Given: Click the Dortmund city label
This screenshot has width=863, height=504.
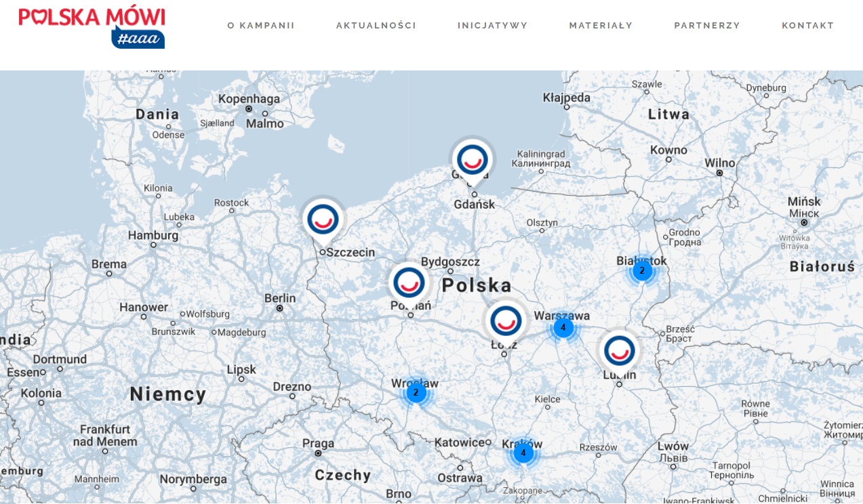Looking at the screenshot, I should click(x=60, y=359).
